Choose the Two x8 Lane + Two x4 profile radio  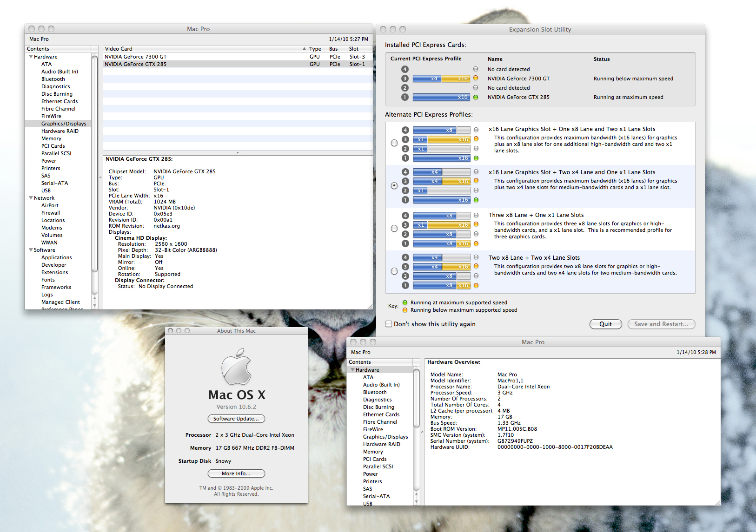point(394,271)
